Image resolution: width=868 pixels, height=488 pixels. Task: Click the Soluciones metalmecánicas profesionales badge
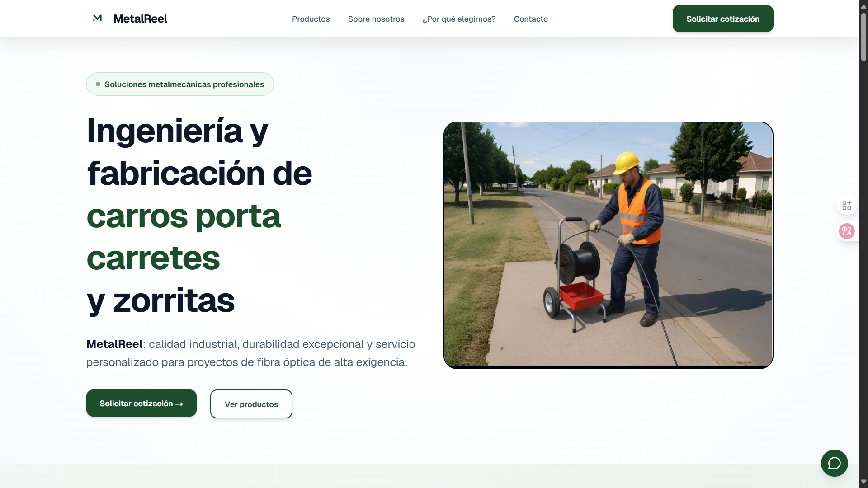click(180, 84)
